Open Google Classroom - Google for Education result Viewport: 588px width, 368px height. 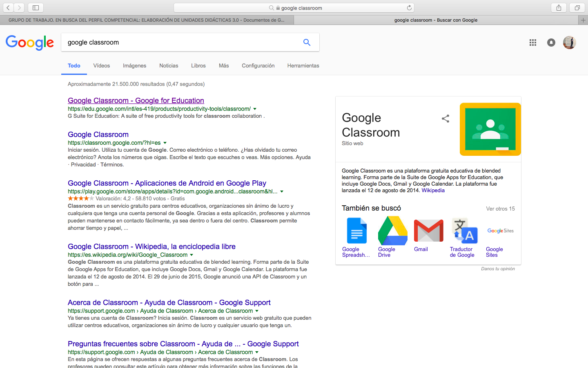pos(136,101)
